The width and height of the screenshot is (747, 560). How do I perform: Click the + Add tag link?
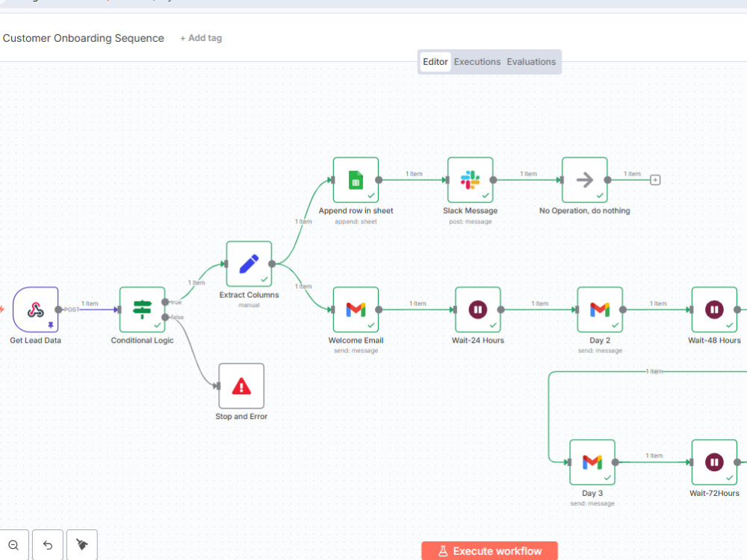(x=200, y=38)
